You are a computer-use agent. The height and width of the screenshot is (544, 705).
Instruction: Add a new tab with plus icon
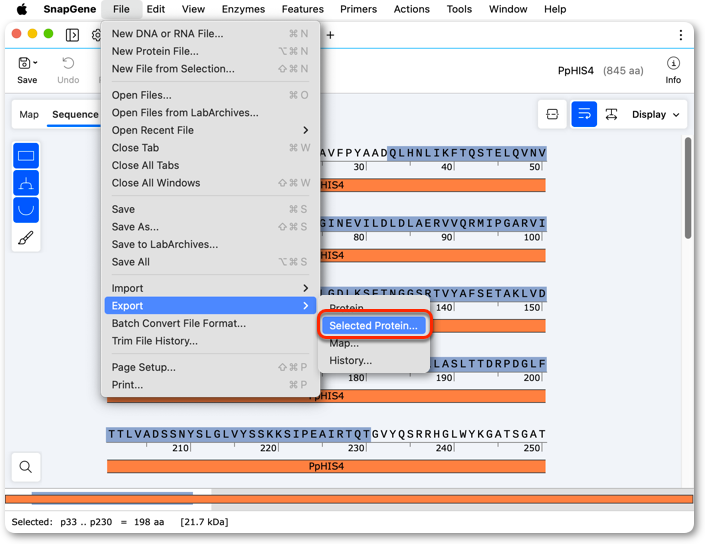[x=330, y=35]
